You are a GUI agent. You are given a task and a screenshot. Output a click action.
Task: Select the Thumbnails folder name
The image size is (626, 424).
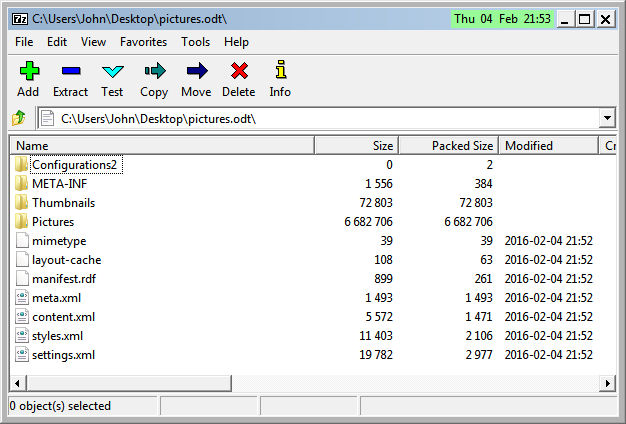click(x=63, y=203)
